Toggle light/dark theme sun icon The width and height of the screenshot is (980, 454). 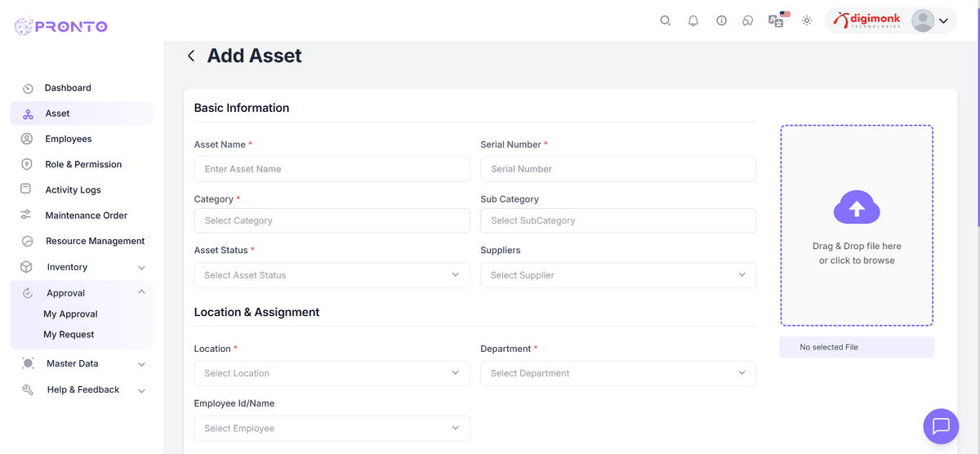(x=807, y=20)
